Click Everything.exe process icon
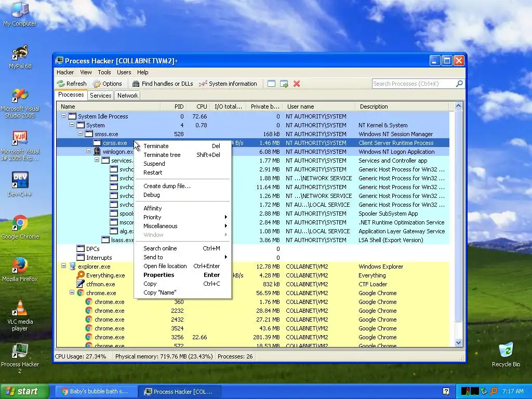 coord(81,275)
